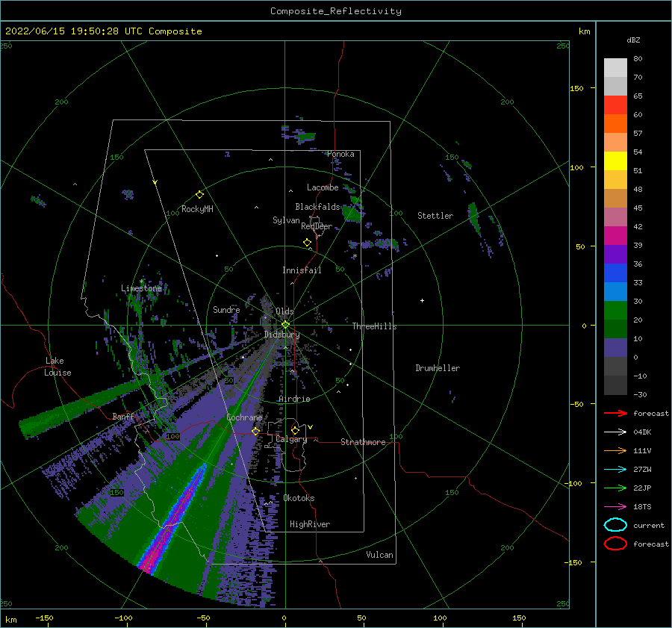
Task: Click the orange 111V arrow icon
Action: 615,450
